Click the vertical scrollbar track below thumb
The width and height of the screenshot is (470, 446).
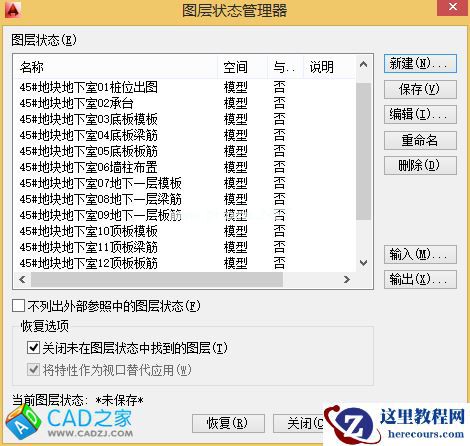coord(363,237)
